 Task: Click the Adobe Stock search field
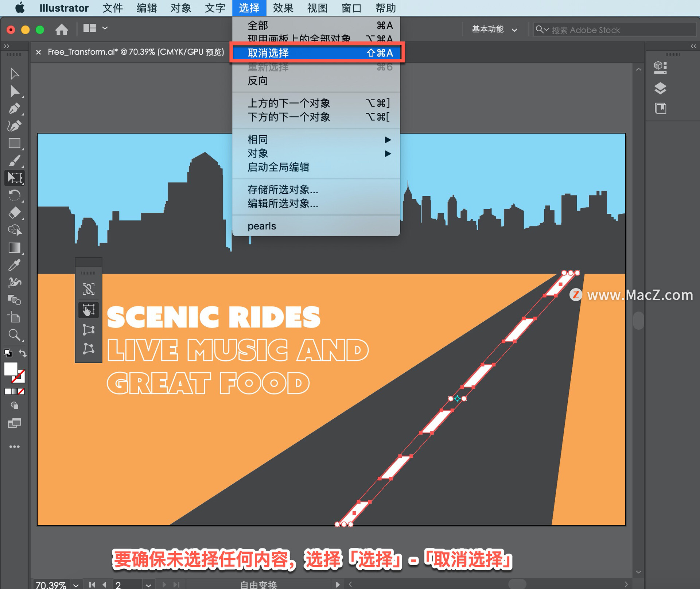pos(615,30)
